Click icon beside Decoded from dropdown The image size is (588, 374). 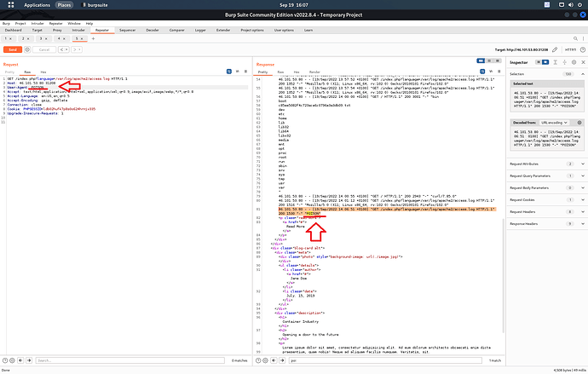[x=579, y=123]
